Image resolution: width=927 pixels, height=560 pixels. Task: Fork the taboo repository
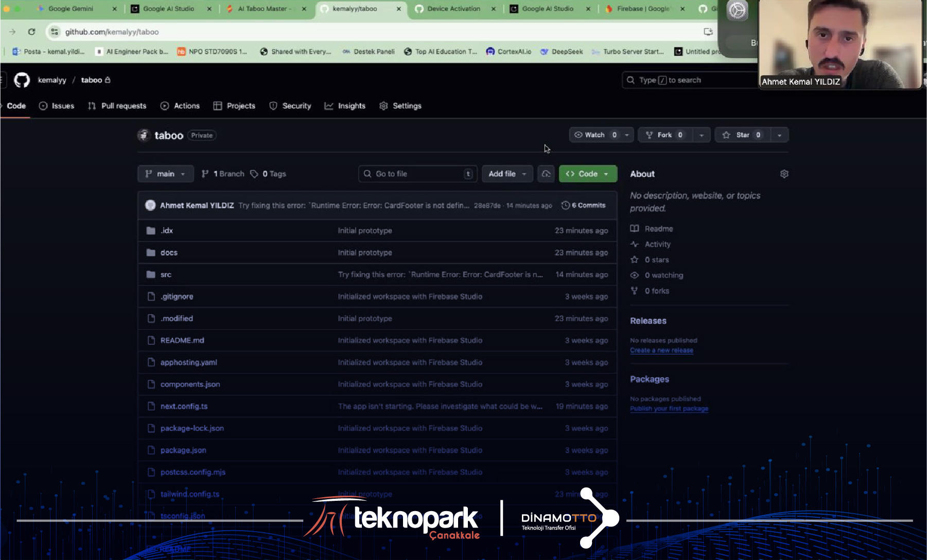pos(664,135)
